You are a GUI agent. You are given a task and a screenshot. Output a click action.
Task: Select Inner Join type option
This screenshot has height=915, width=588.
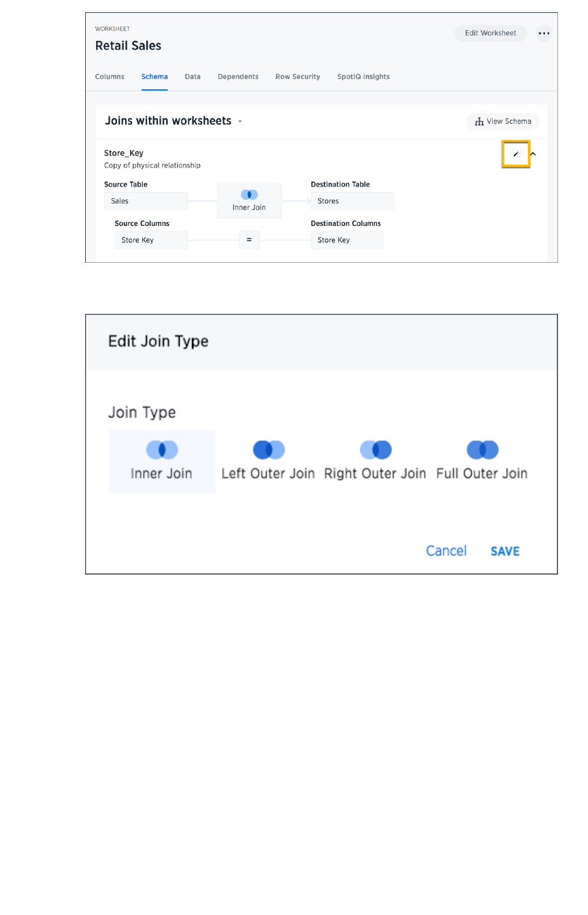162,461
